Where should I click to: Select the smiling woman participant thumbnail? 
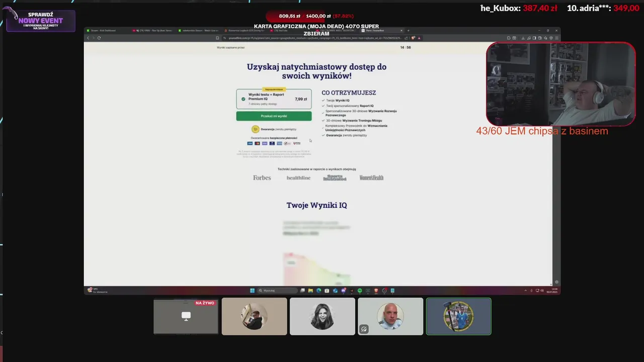323,316
